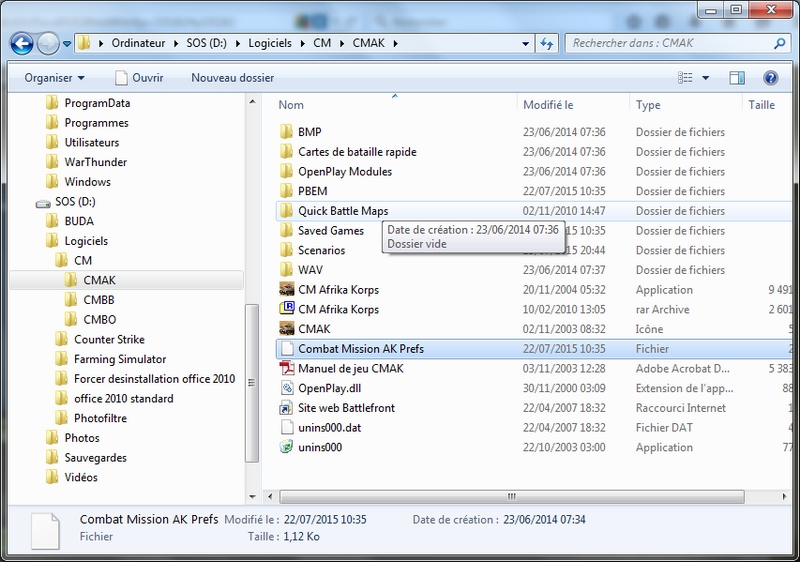The width and height of the screenshot is (800, 562).
Task: Select the CMAK icon file
Action: 314,329
